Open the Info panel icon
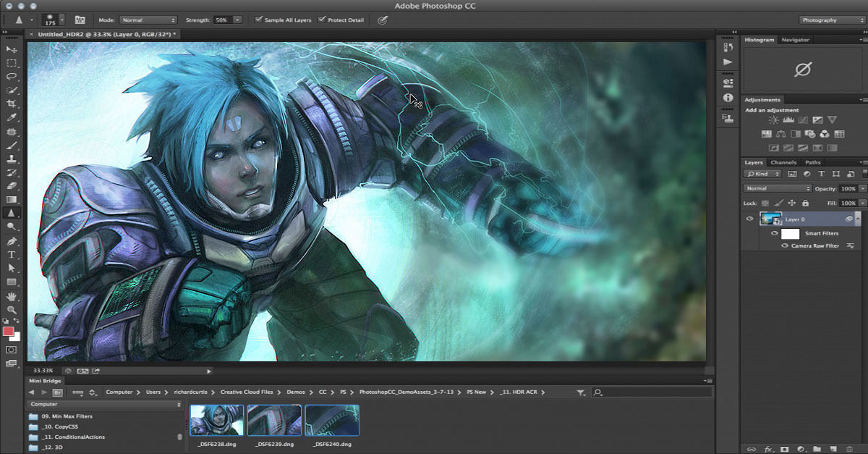The height and width of the screenshot is (454, 868). pos(728,98)
